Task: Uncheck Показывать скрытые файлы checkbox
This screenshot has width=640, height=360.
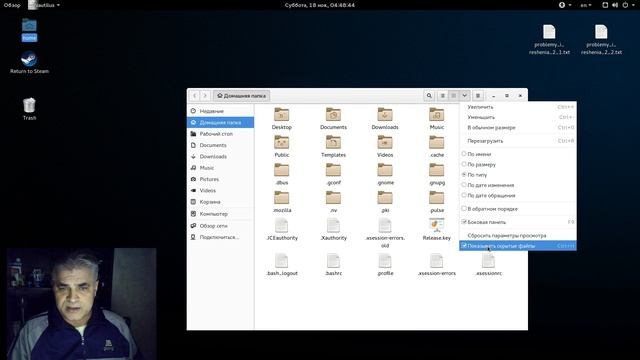Action: click(464, 246)
